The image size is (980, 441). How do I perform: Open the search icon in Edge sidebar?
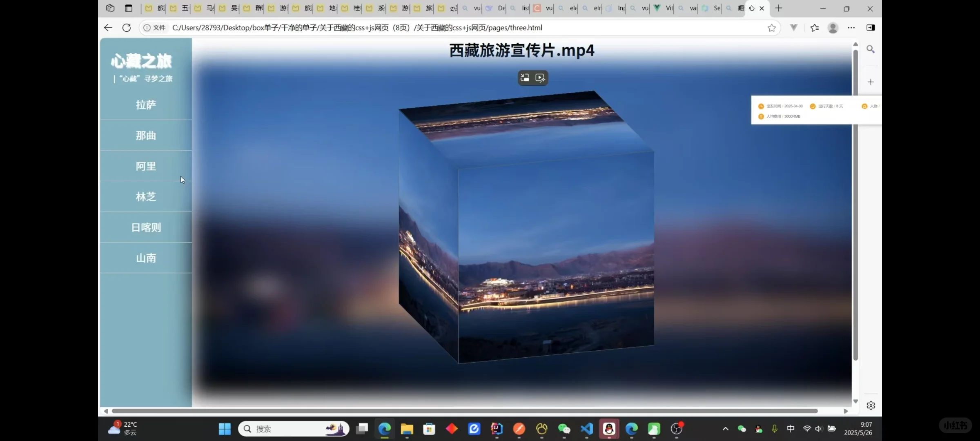pos(871,49)
